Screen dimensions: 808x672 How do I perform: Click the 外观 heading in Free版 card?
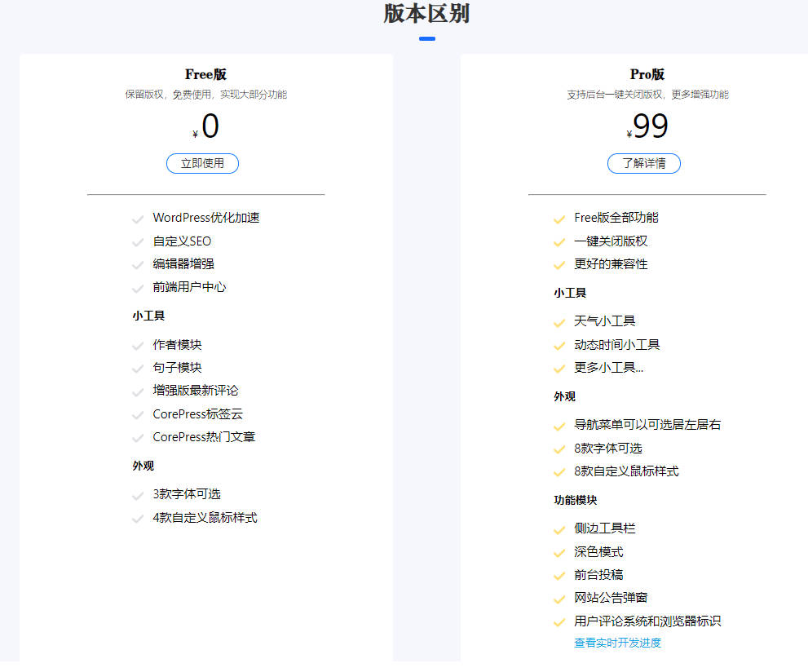[x=143, y=466]
